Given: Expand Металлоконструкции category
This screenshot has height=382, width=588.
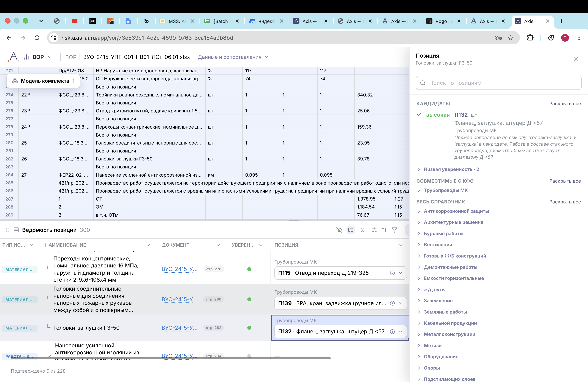Looking at the screenshot, I should (x=446, y=334).
